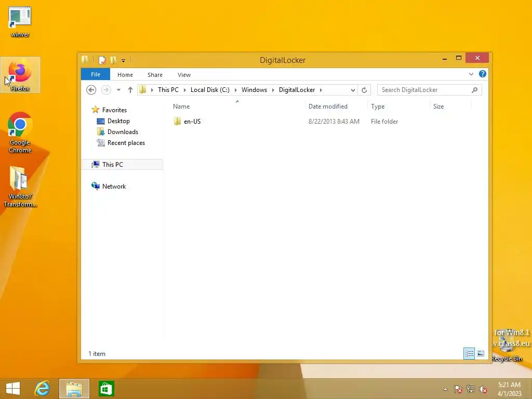
Task: Open the View ribbon tab
Action: (x=184, y=75)
